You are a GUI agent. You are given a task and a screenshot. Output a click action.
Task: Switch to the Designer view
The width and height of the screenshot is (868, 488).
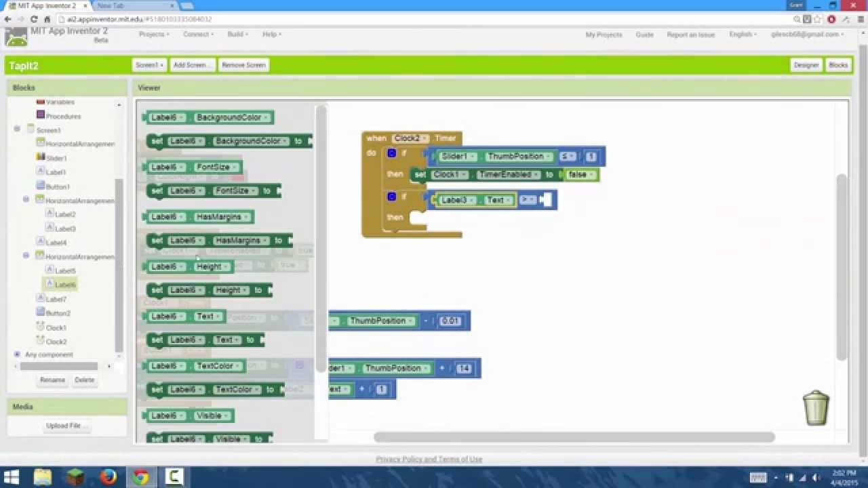click(x=806, y=65)
